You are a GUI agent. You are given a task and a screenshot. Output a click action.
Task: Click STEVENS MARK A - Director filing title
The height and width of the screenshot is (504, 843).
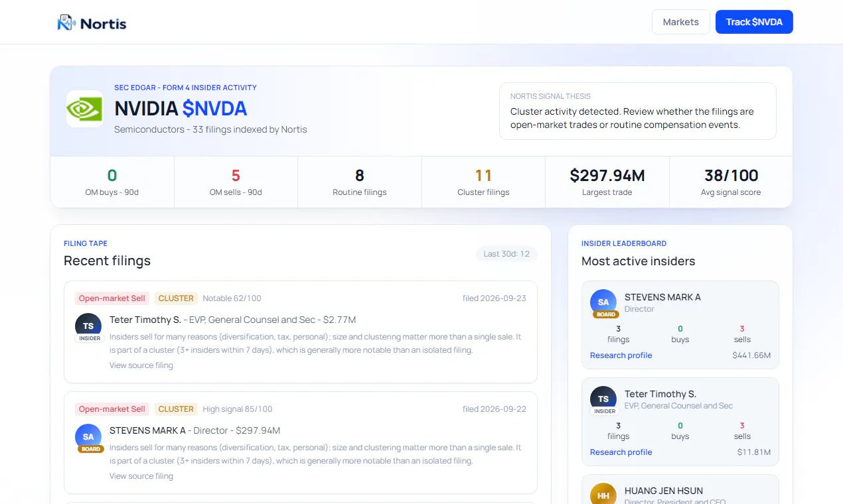point(195,430)
